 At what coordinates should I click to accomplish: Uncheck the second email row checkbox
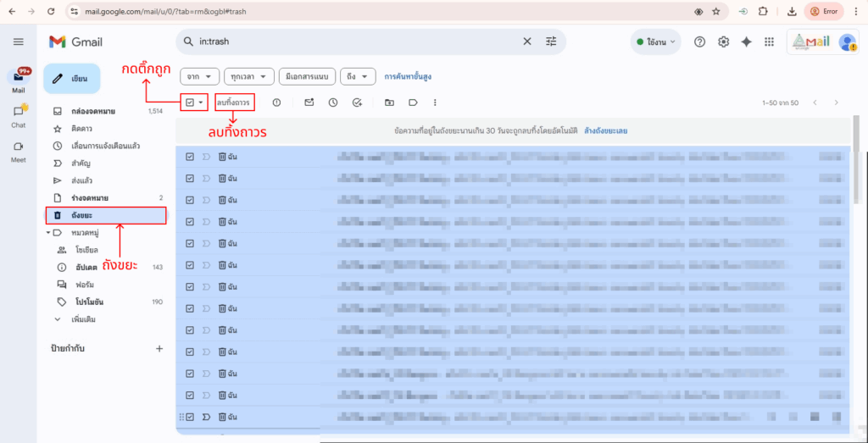point(190,178)
